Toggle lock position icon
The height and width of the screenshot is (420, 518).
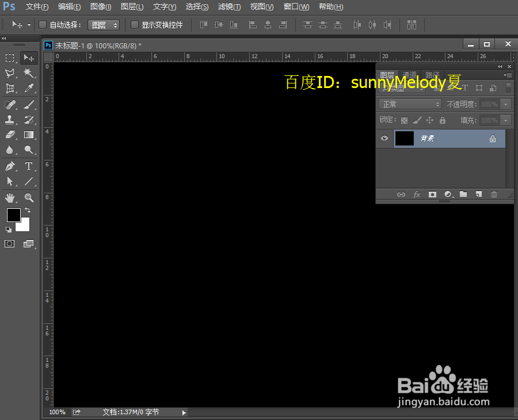tap(429, 120)
